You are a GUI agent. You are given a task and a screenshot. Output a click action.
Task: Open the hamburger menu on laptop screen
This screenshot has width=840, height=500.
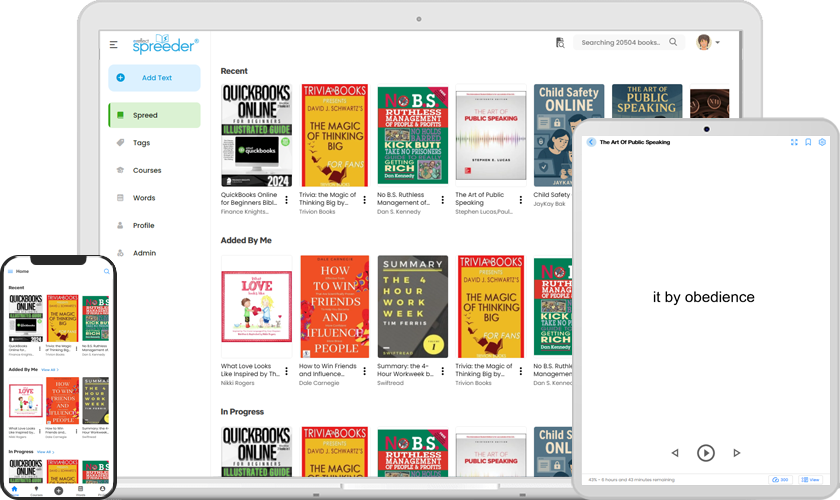tap(114, 44)
